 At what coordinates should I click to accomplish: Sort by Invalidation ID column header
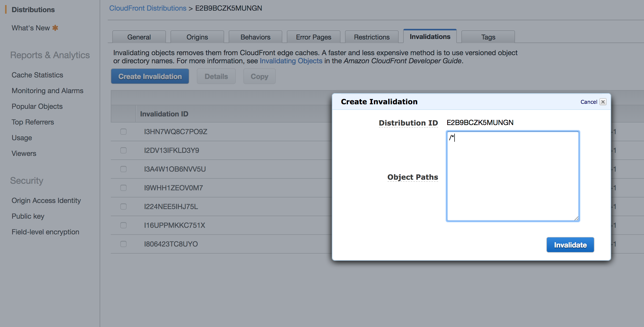164,114
